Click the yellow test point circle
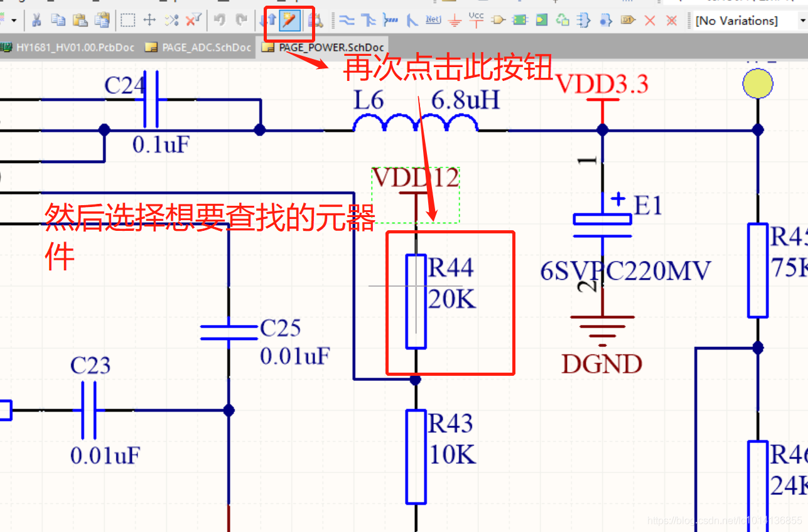Image resolution: width=808 pixels, height=532 pixels. pos(757,83)
